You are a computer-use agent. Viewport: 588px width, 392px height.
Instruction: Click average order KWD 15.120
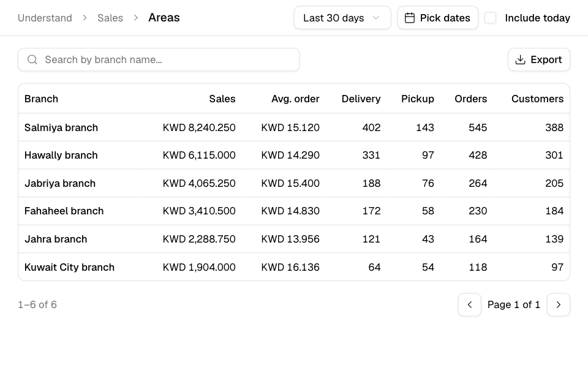[290, 127]
